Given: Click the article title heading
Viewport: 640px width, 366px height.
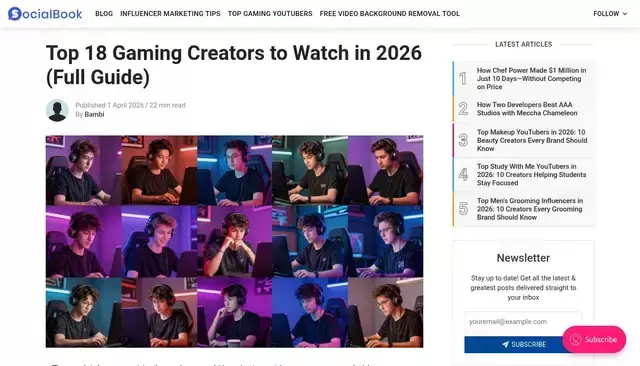Looking at the screenshot, I should pyautogui.click(x=234, y=65).
